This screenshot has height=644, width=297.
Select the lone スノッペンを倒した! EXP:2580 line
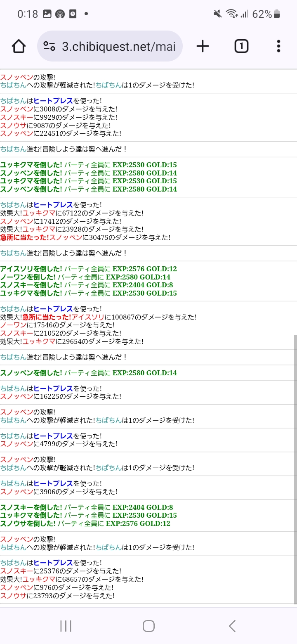click(89, 373)
